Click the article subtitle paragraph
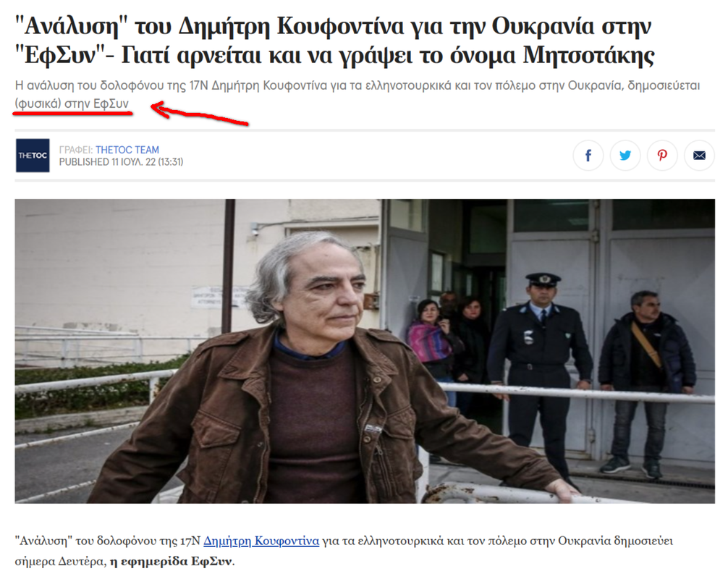 pos(357,94)
